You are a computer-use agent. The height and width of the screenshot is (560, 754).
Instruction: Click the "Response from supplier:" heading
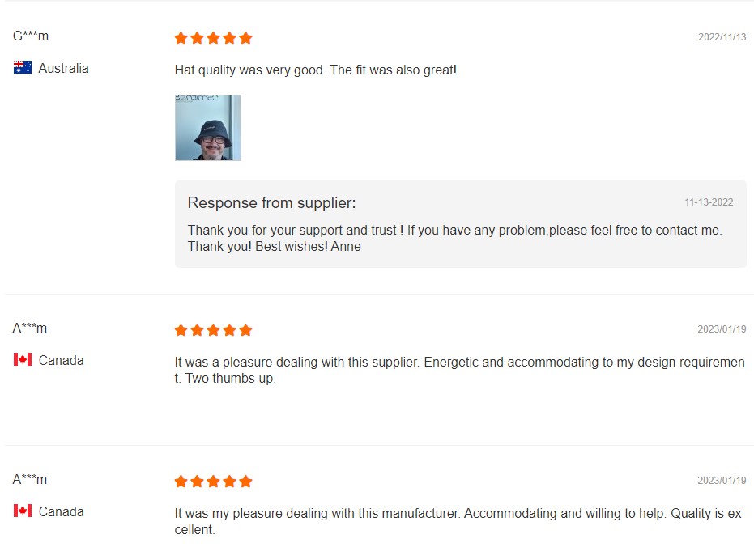point(271,203)
